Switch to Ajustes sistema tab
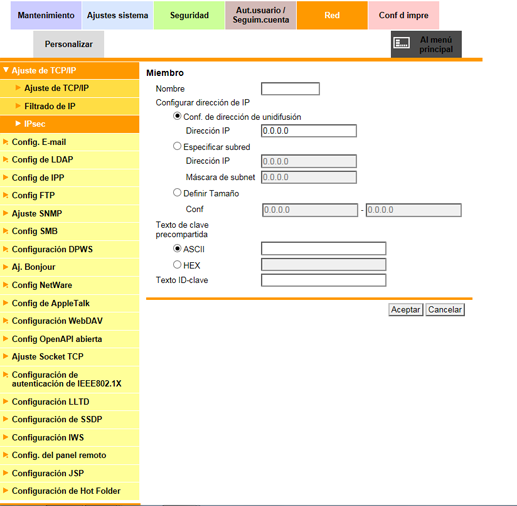 pyautogui.click(x=118, y=15)
